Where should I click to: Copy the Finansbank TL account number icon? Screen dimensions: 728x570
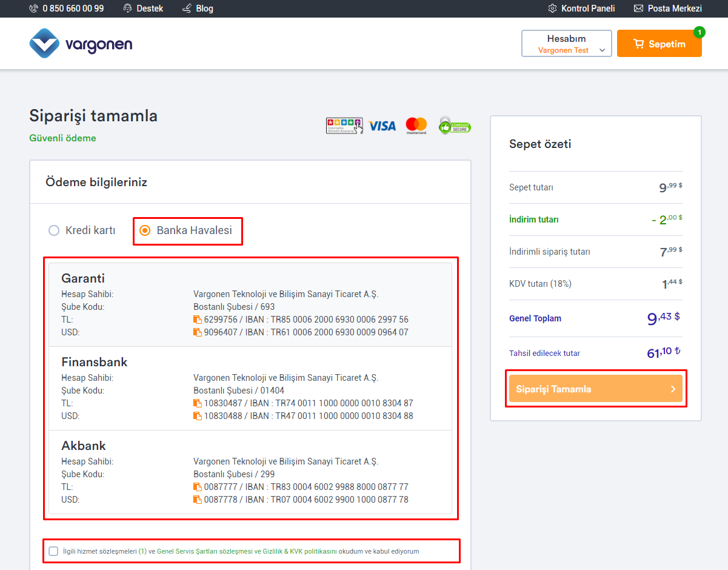point(197,403)
